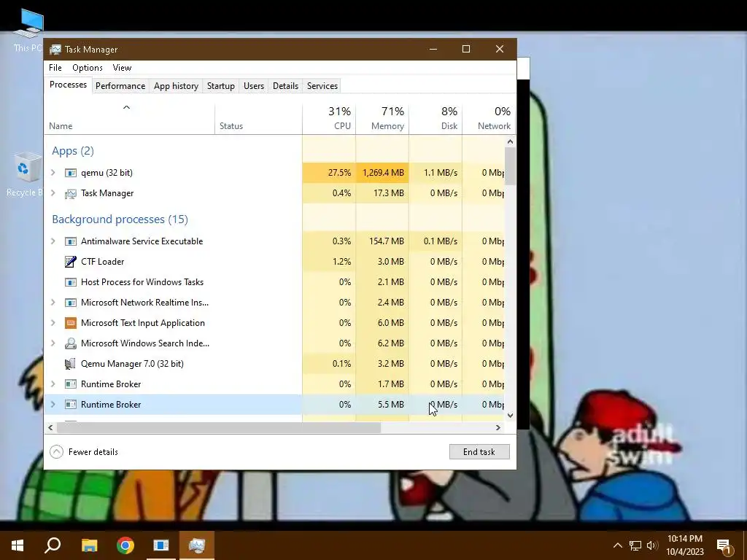Click the 27.5% CPU cell for qemu
This screenshot has height=560, width=747.
click(x=329, y=173)
